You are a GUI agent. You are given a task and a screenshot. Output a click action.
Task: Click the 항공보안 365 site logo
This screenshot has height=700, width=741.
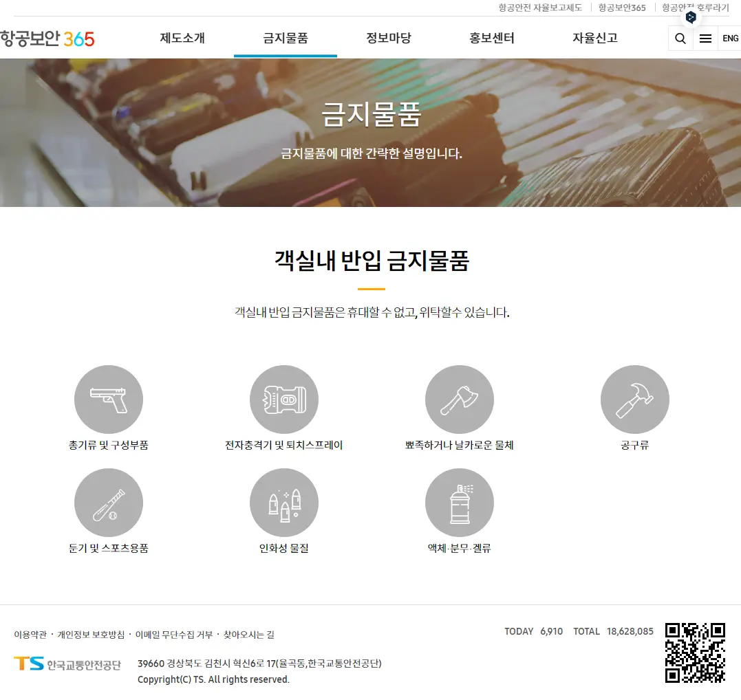pyautogui.click(x=48, y=39)
